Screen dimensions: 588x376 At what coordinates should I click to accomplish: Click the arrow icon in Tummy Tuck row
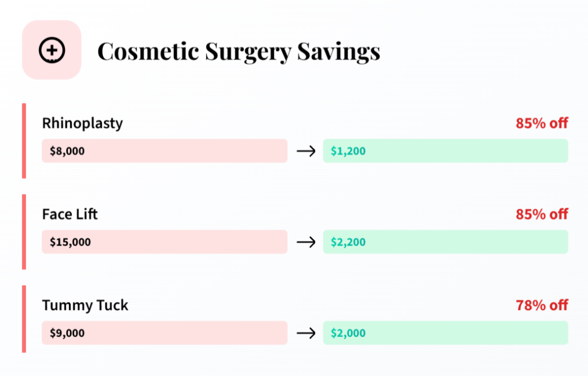point(305,333)
